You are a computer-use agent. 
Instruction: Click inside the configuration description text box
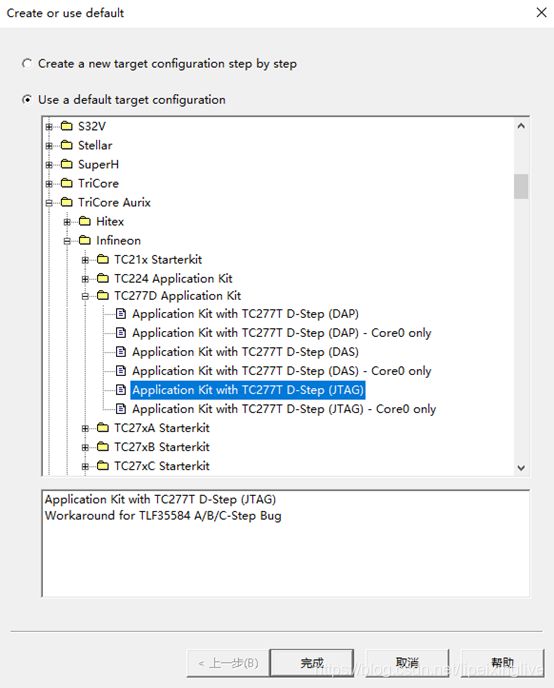coord(286,544)
